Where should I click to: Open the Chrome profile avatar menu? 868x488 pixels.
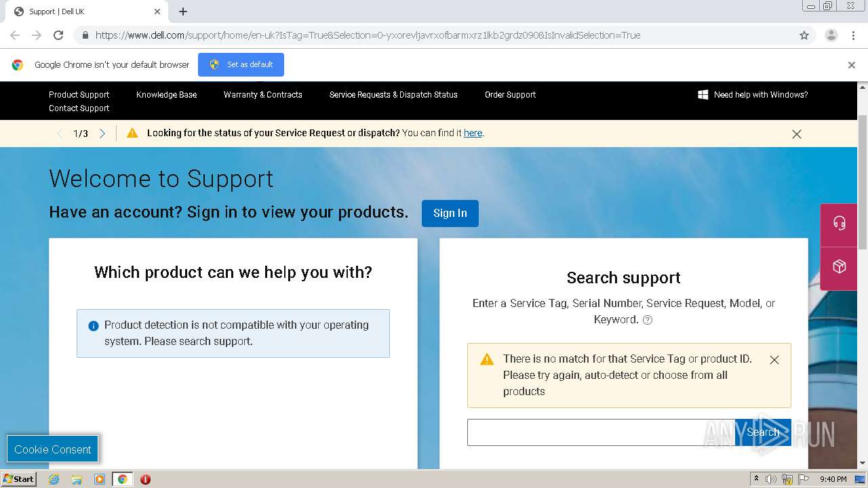point(831,35)
